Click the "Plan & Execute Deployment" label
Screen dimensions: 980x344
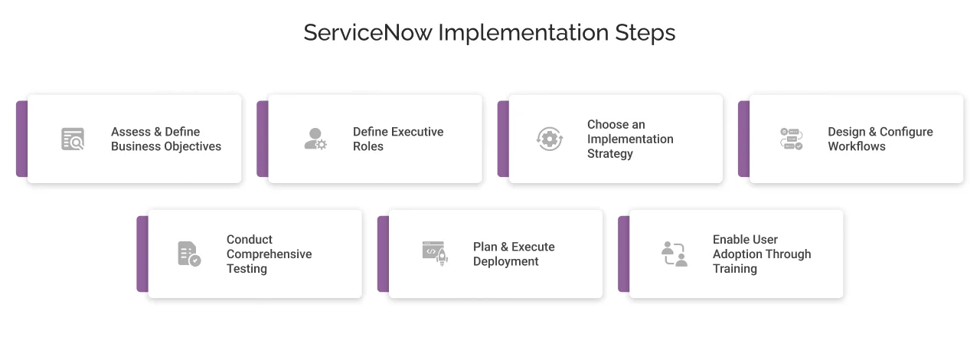514,254
